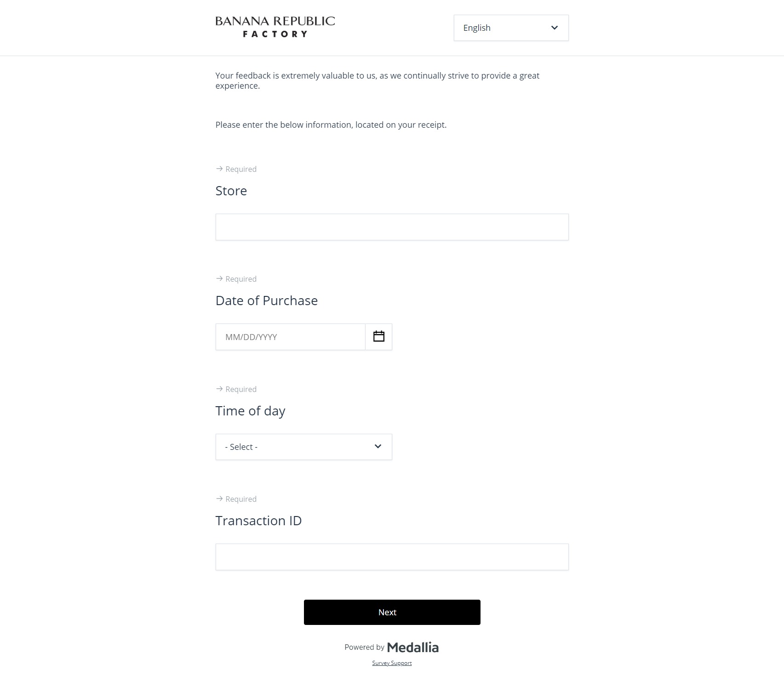Open the English language dropdown

click(510, 28)
